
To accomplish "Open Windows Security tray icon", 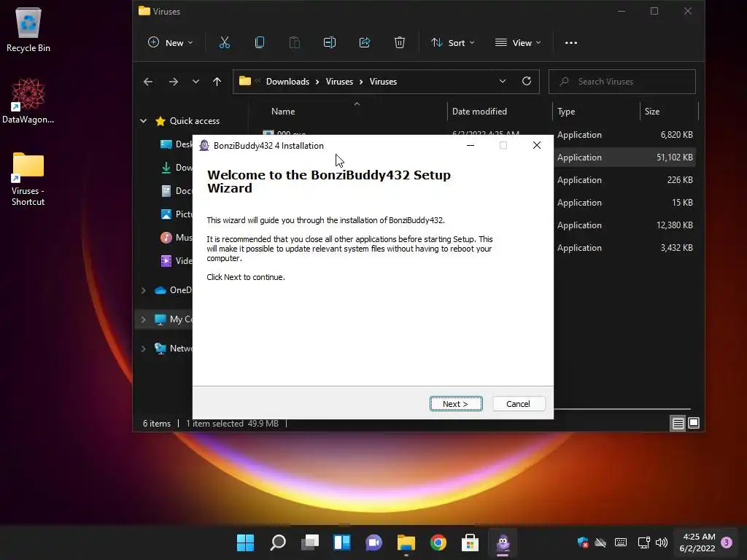I will (x=583, y=542).
